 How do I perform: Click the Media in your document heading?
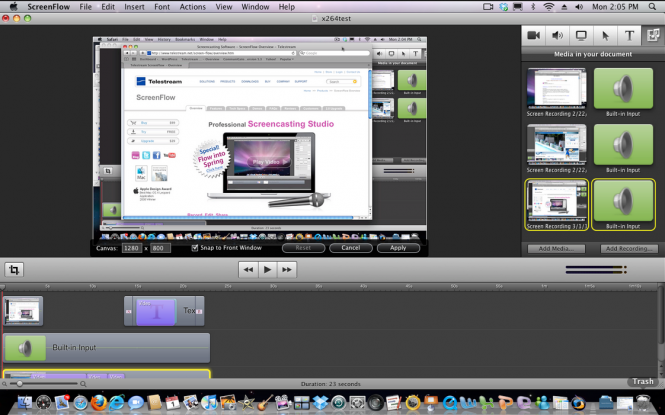(593, 54)
